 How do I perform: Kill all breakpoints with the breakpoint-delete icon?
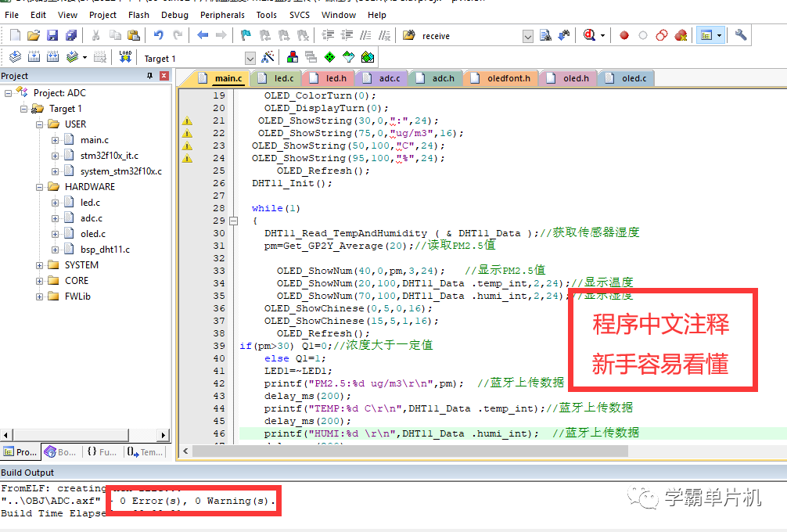[680, 35]
